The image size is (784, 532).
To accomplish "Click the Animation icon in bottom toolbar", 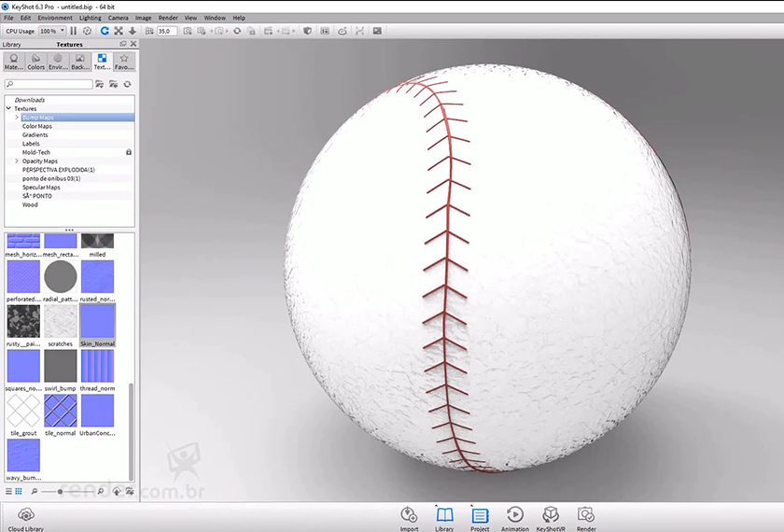I will pos(514,515).
